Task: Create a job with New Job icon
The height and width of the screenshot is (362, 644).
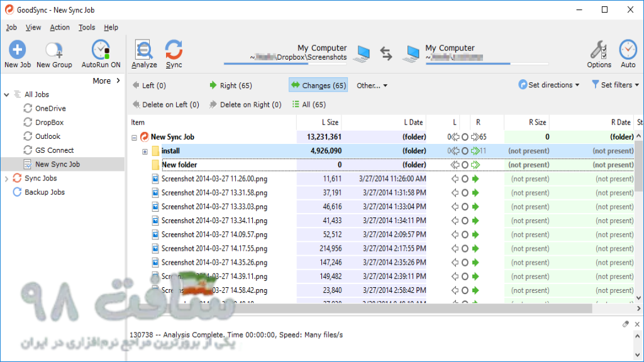Action: [x=17, y=50]
